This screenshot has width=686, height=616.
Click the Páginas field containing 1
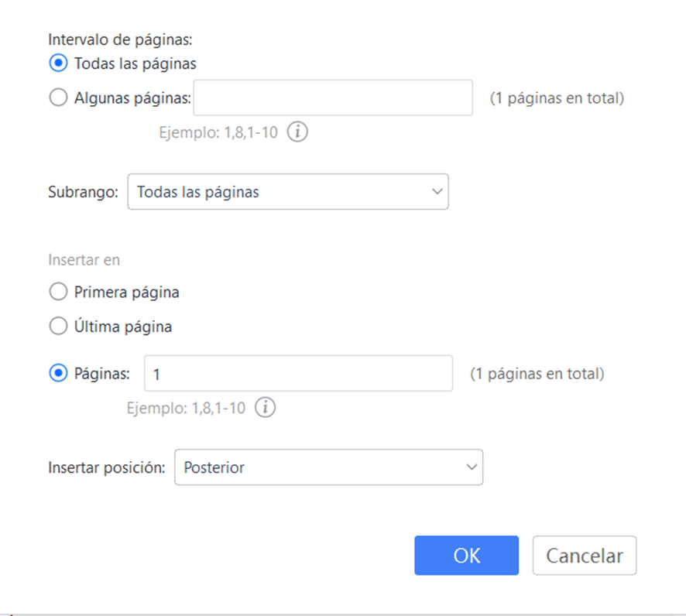pyautogui.click(x=298, y=374)
